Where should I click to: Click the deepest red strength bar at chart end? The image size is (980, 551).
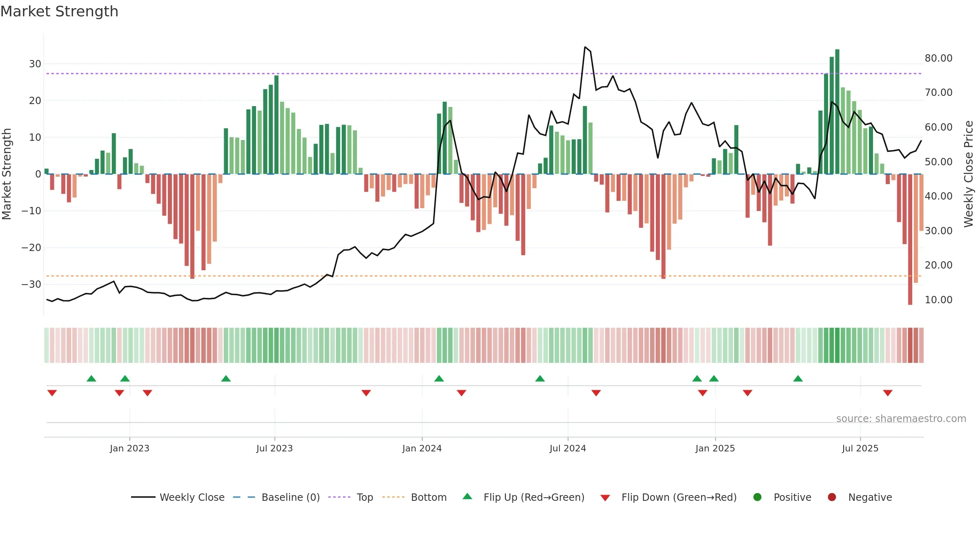[910, 239]
